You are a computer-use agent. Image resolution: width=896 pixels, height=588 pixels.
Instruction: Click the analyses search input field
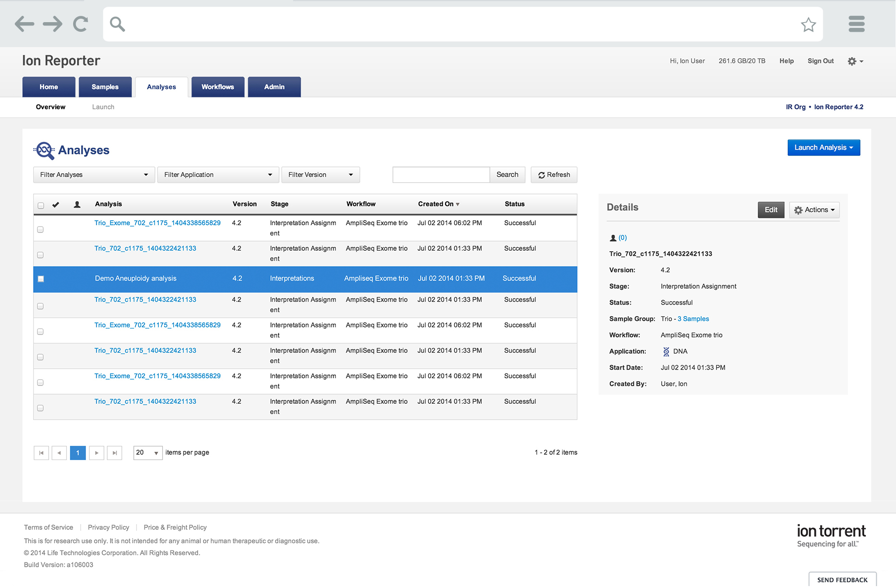[x=441, y=175]
